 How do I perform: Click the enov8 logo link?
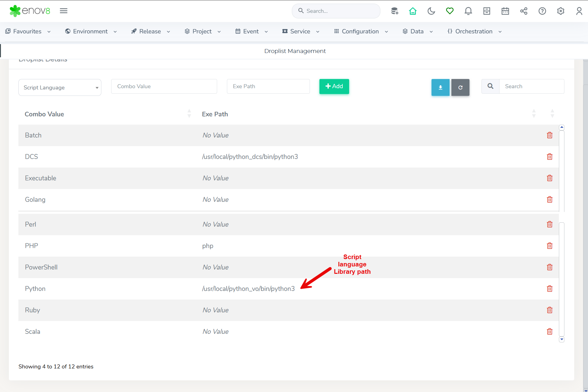(30, 11)
